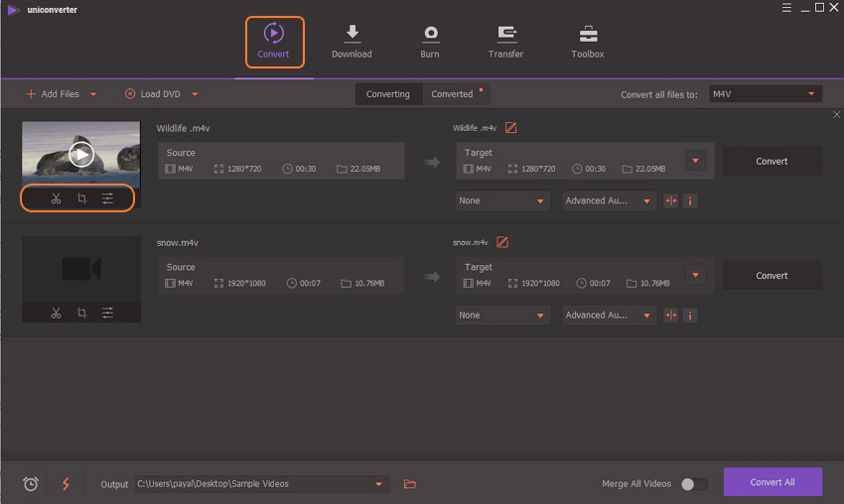This screenshot has width=844, height=504.
Task: Toggle the Merge All Videos switch
Action: click(694, 484)
